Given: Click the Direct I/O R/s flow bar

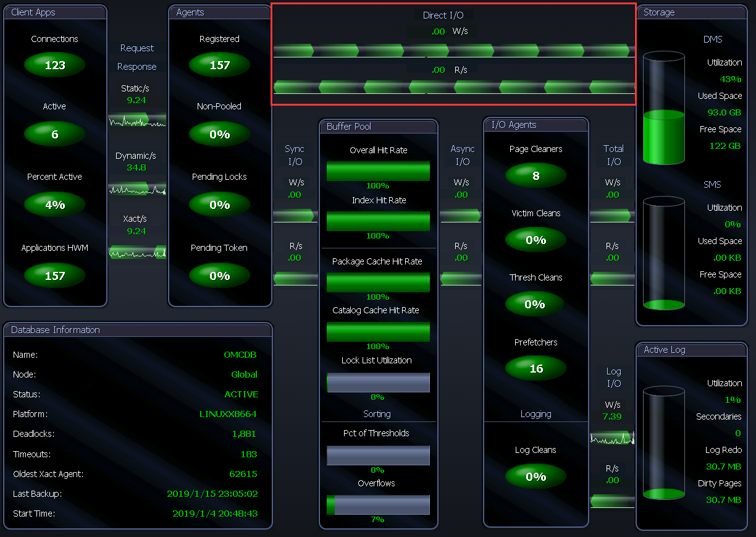Looking at the screenshot, I should point(454,87).
